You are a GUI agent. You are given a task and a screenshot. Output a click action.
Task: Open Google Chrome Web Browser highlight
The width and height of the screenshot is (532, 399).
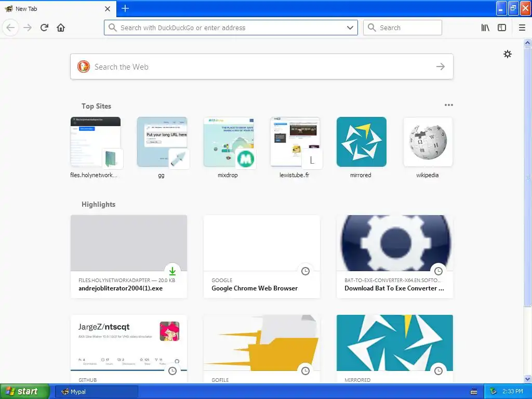pyautogui.click(x=262, y=257)
